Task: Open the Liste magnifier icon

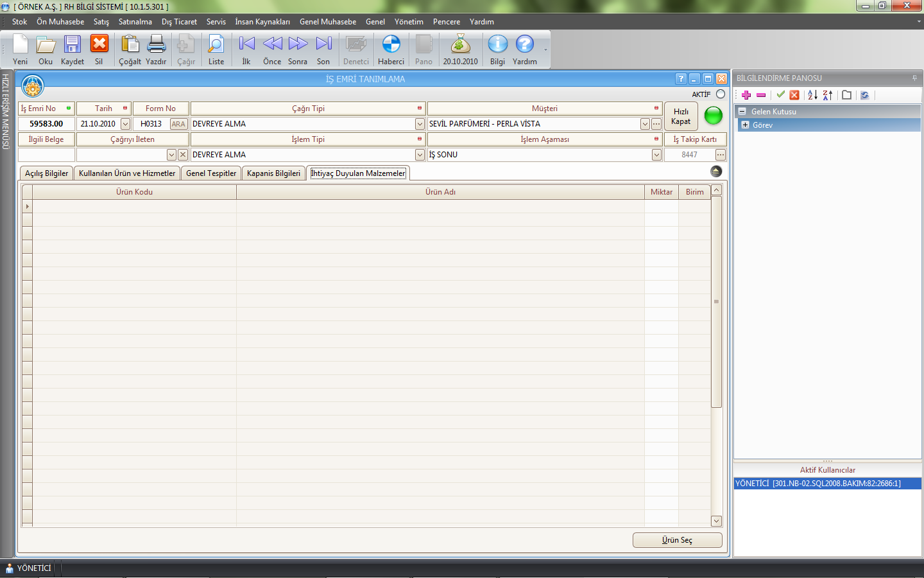Action: pyautogui.click(x=216, y=45)
